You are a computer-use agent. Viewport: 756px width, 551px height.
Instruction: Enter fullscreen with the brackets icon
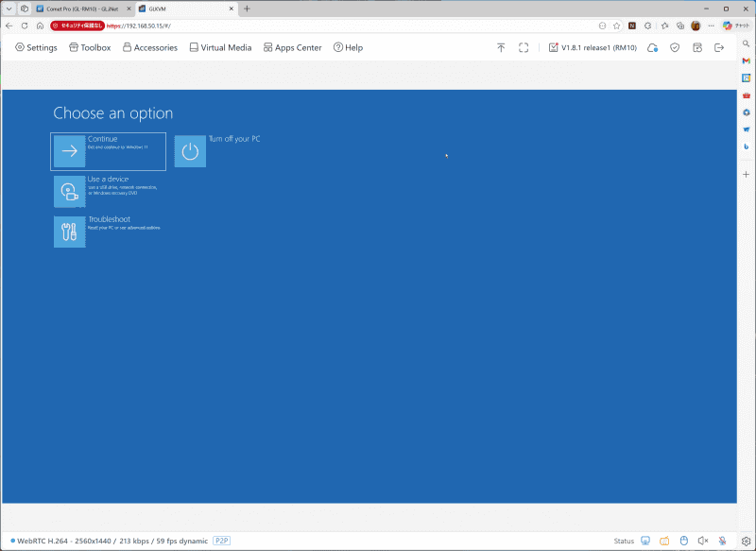(x=524, y=47)
